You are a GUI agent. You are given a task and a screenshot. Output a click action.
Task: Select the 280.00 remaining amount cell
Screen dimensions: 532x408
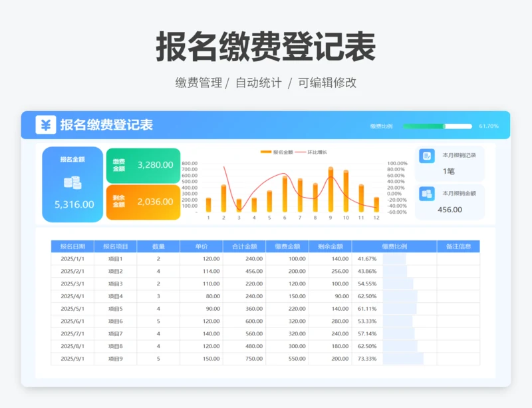pyautogui.click(x=331, y=321)
